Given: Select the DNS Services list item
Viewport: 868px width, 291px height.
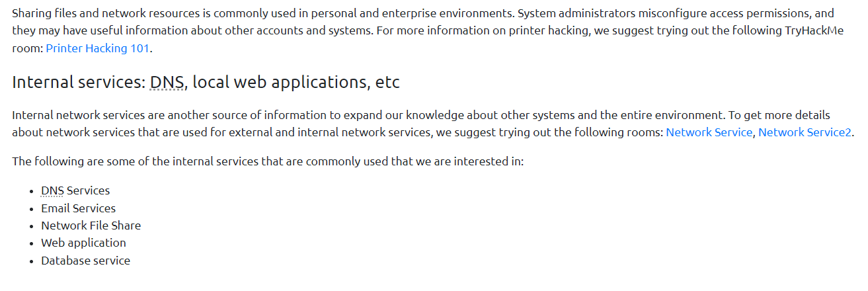Looking at the screenshot, I should (x=75, y=190).
